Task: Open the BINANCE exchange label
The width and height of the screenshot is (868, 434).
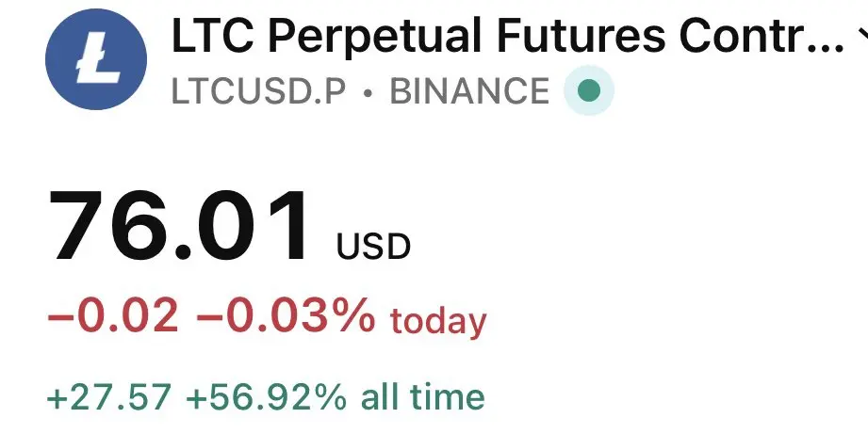Action: 469,91
